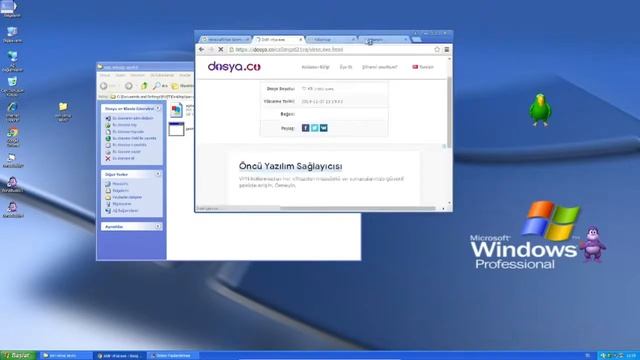
Task: Open a new Chrome tab
Action: [416, 40]
